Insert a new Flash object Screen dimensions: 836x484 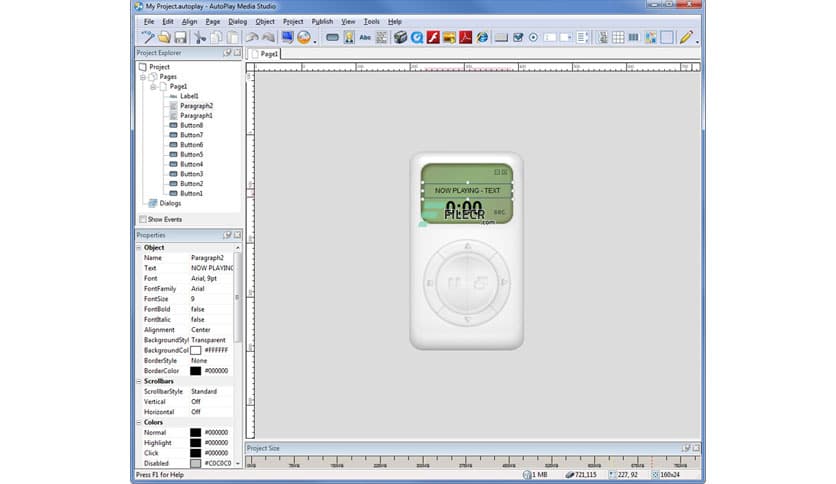coord(433,37)
